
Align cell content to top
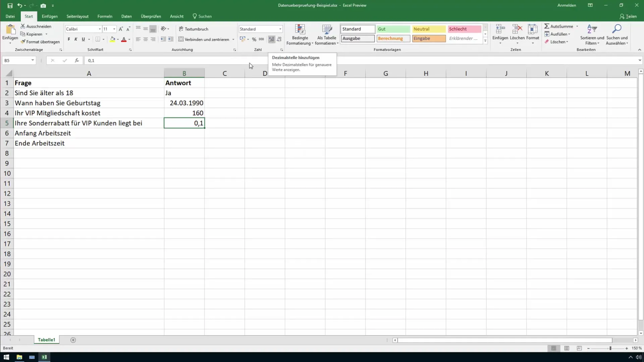(138, 29)
